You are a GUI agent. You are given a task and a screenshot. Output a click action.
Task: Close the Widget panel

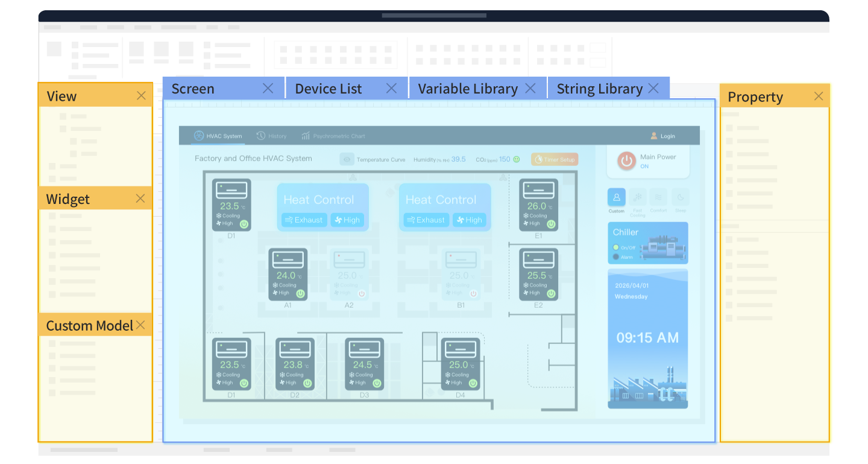tap(140, 199)
